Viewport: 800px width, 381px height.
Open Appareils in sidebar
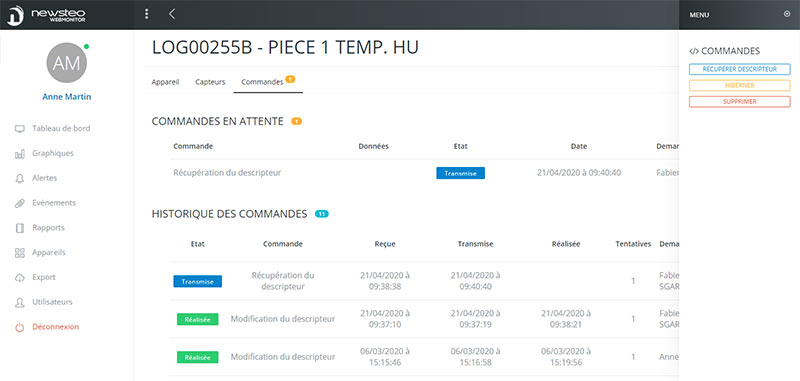[x=48, y=252]
